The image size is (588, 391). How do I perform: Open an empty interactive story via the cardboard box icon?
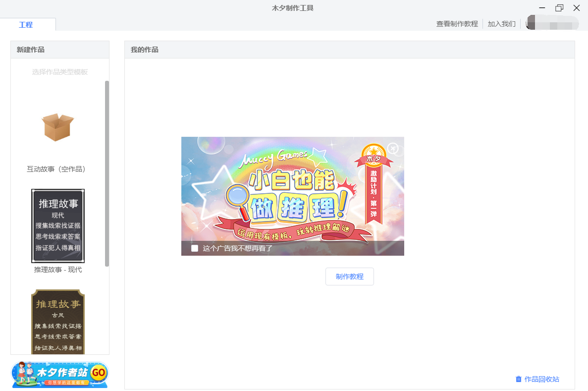(57, 127)
